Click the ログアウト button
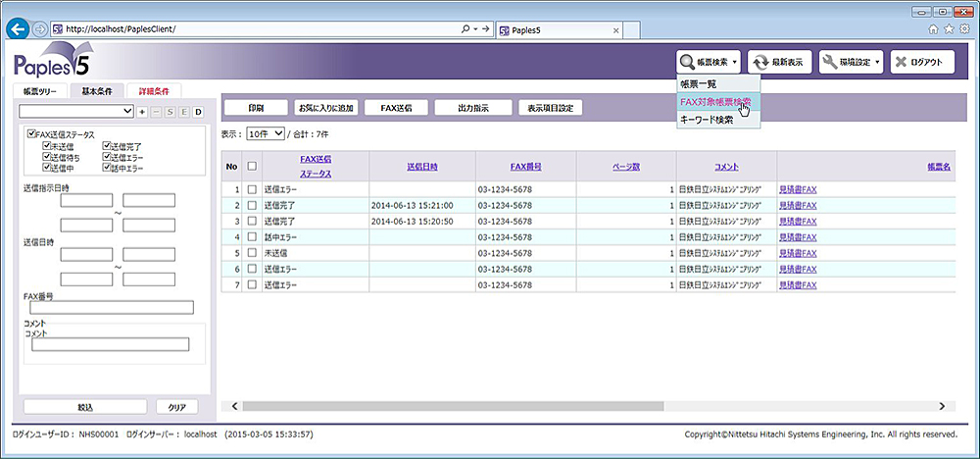 click(922, 62)
